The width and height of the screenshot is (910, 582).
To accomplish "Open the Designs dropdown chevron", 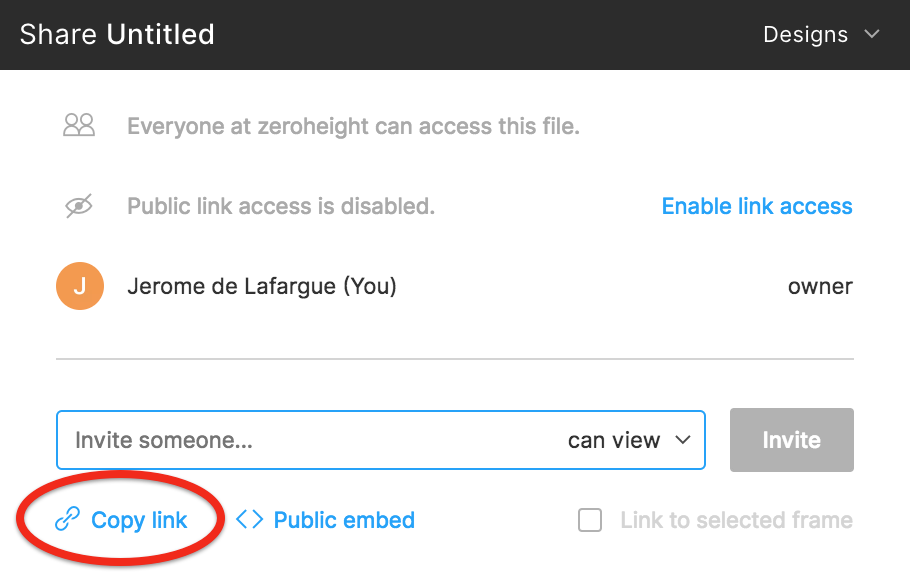I will (x=872, y=34).
